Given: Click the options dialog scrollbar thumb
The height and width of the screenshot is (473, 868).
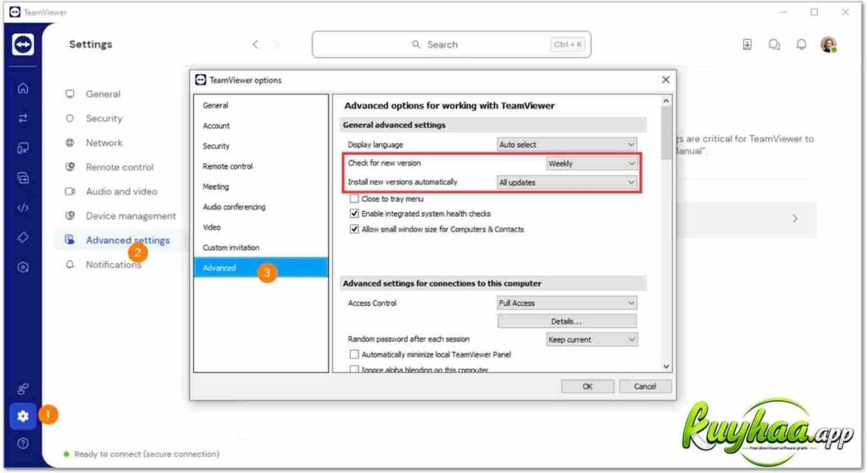Looking at the screenshot, I should point(666,133).
